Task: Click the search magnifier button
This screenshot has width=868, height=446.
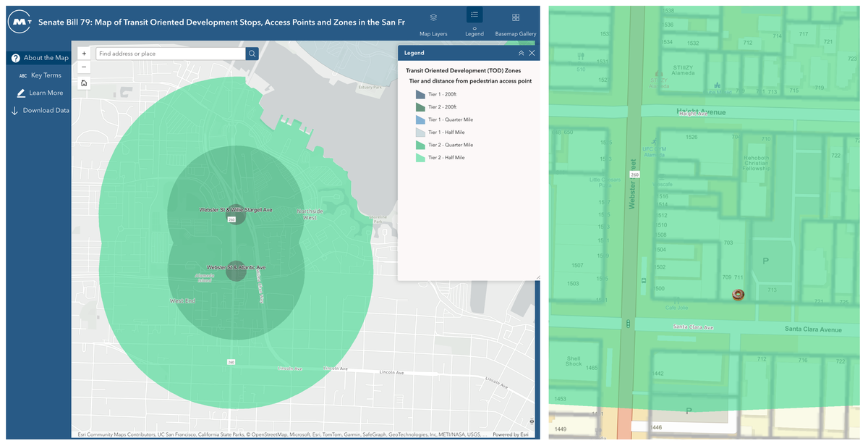Action: [x=252, y=54]
